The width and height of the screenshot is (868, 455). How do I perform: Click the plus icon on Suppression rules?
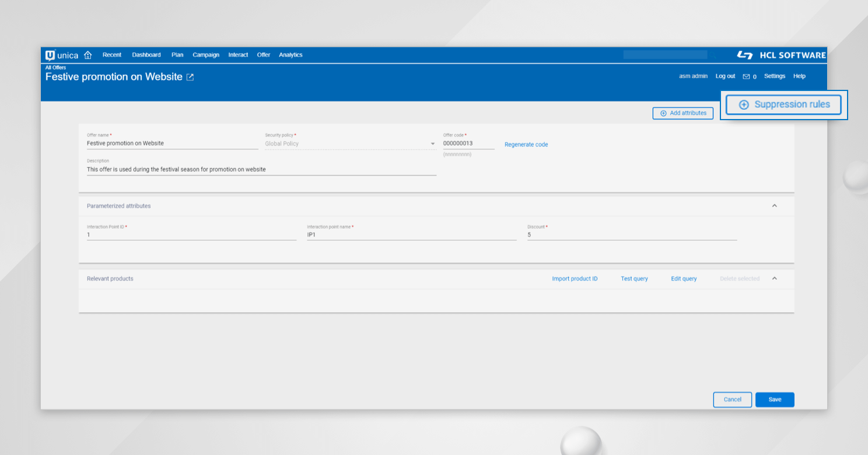(744, 104)
